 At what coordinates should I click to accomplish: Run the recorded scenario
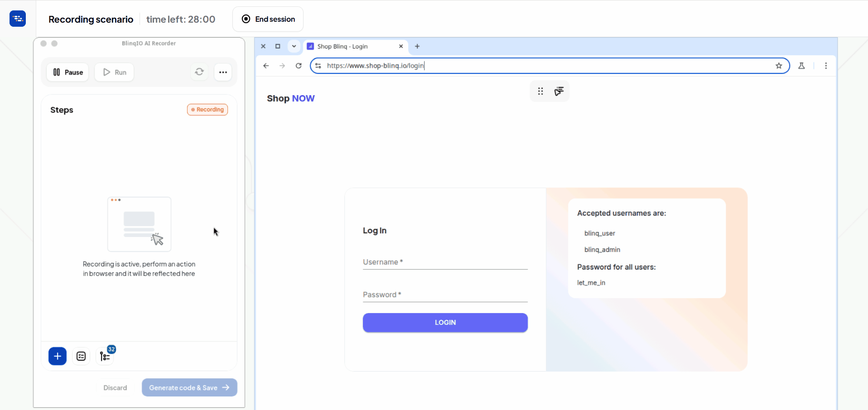tap(114, 72)
